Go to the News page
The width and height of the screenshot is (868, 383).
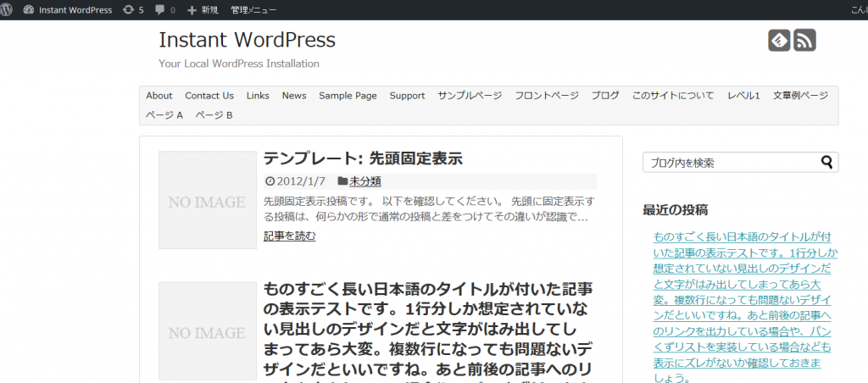point(294,96)
